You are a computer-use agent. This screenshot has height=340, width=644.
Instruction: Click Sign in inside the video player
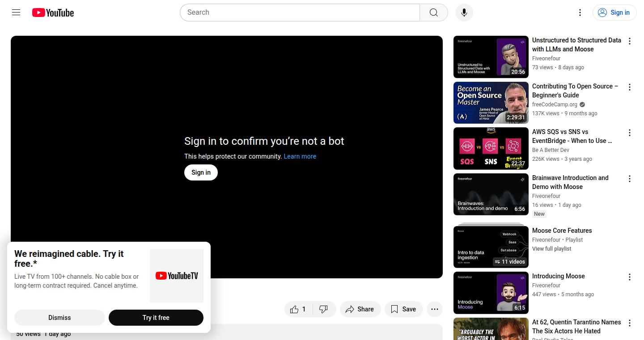click(201, 172)
